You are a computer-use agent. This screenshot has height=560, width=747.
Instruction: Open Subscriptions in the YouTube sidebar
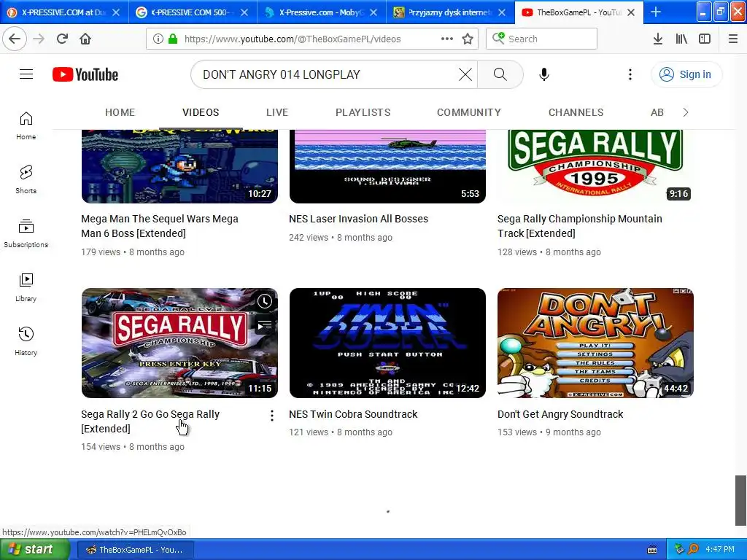click(x=26, y=233)
